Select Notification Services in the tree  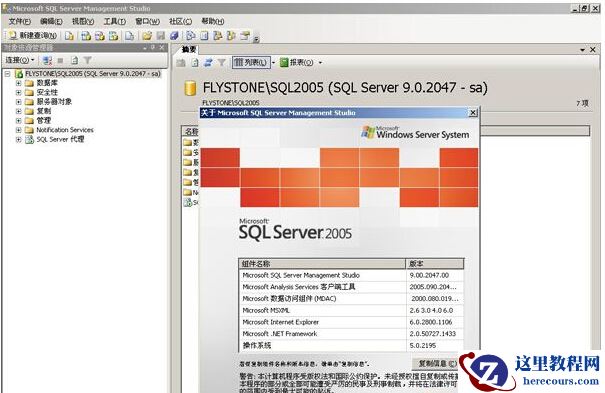tap(65, 130)
